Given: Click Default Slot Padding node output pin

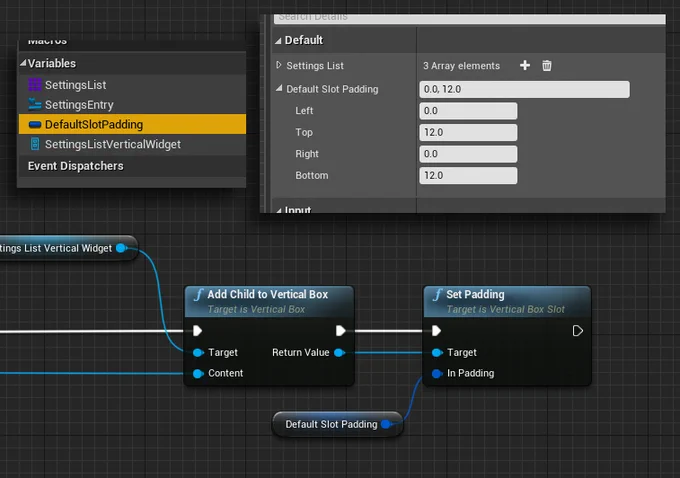Looking at the screenshot, I should point(386,424).
